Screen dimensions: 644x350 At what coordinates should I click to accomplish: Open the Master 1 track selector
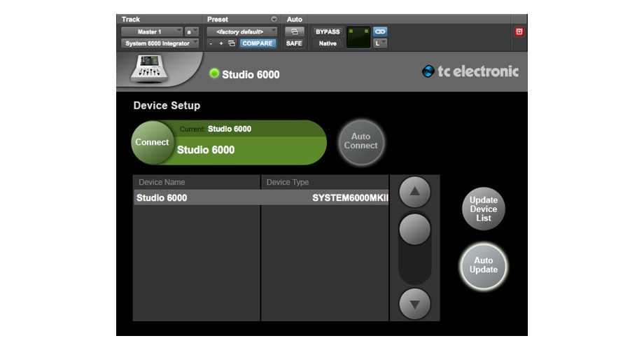click(x=152, y=31)
